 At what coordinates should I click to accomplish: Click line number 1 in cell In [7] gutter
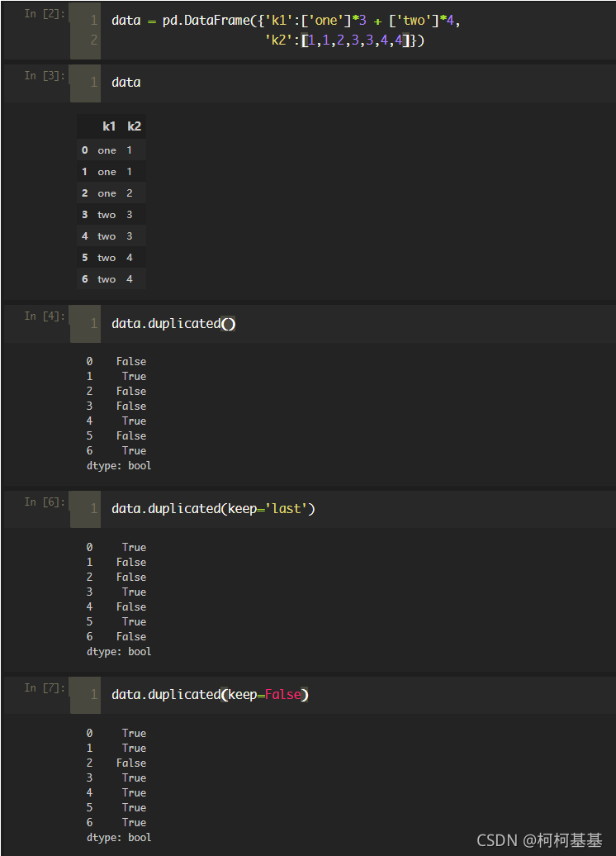[94, 694]
